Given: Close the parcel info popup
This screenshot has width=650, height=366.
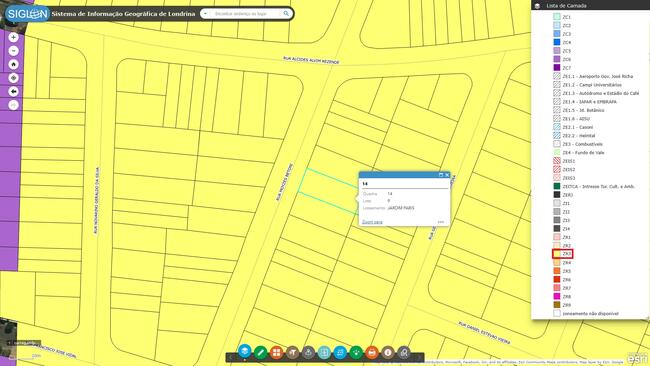Looking at the screenshot, I should coord(447,175).
